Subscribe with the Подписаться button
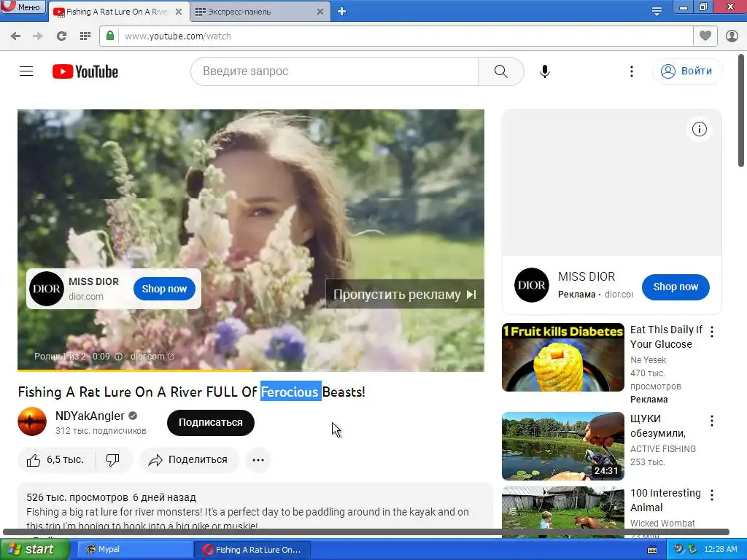The width and height of the screenshot is (747, 560). (211, 422)
